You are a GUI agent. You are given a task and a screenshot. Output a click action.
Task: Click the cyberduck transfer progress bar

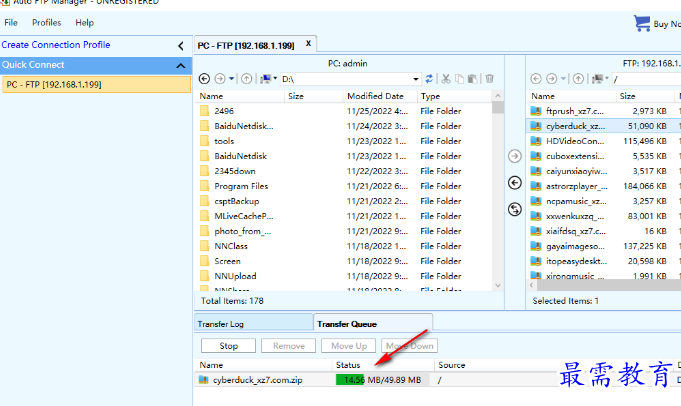pyautogui.click(x=382, y=380)
